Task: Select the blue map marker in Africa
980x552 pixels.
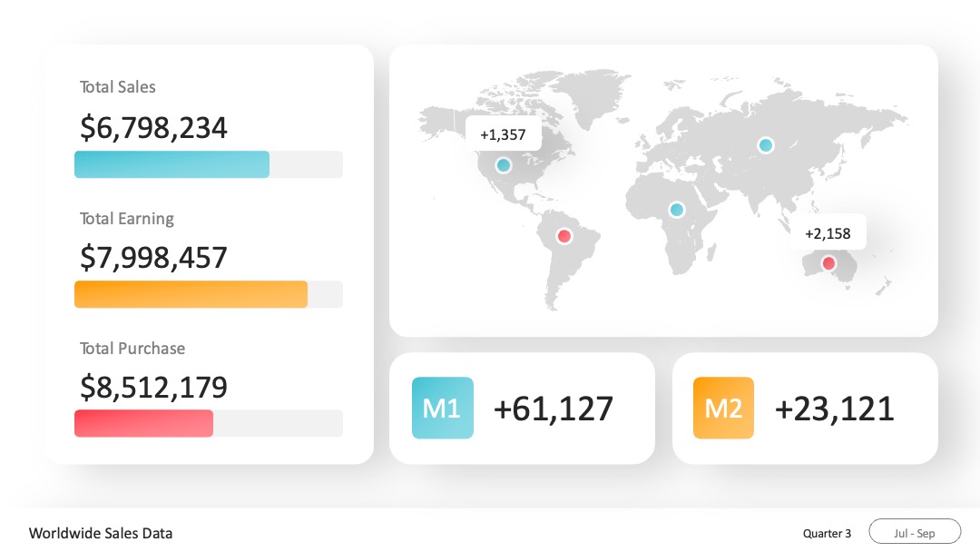Action: 676,210
